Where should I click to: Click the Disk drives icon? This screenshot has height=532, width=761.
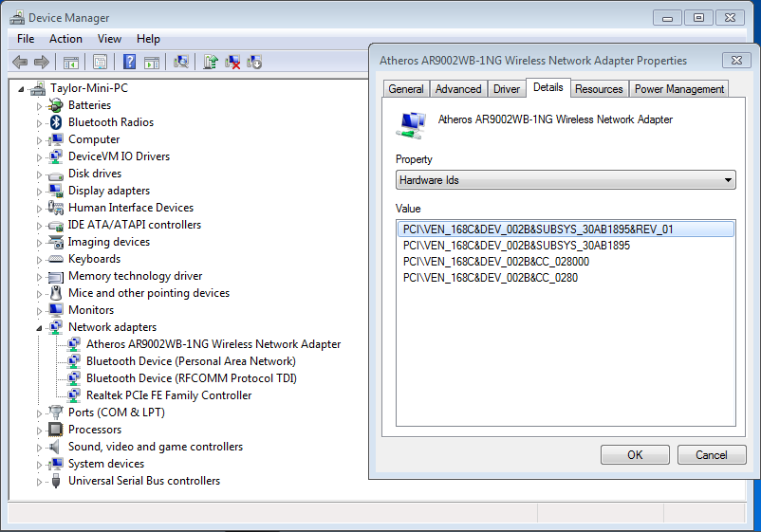click(56, 174)
